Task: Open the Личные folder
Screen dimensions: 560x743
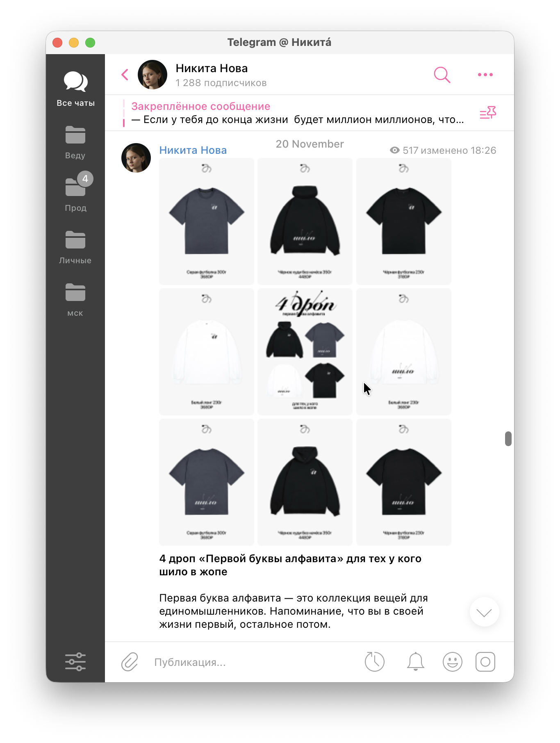Action: (75, 247)
